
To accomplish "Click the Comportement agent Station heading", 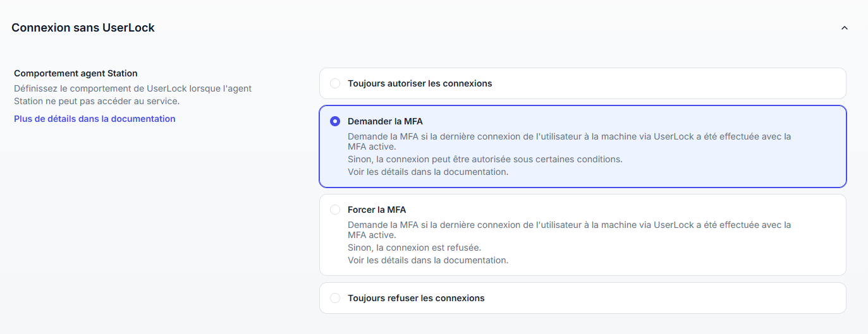I will [76, 73].
